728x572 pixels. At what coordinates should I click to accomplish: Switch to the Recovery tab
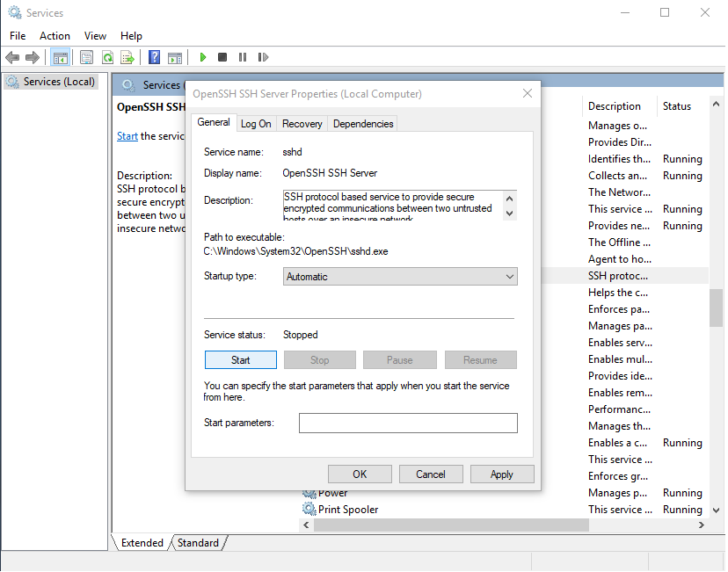[302, 124]
